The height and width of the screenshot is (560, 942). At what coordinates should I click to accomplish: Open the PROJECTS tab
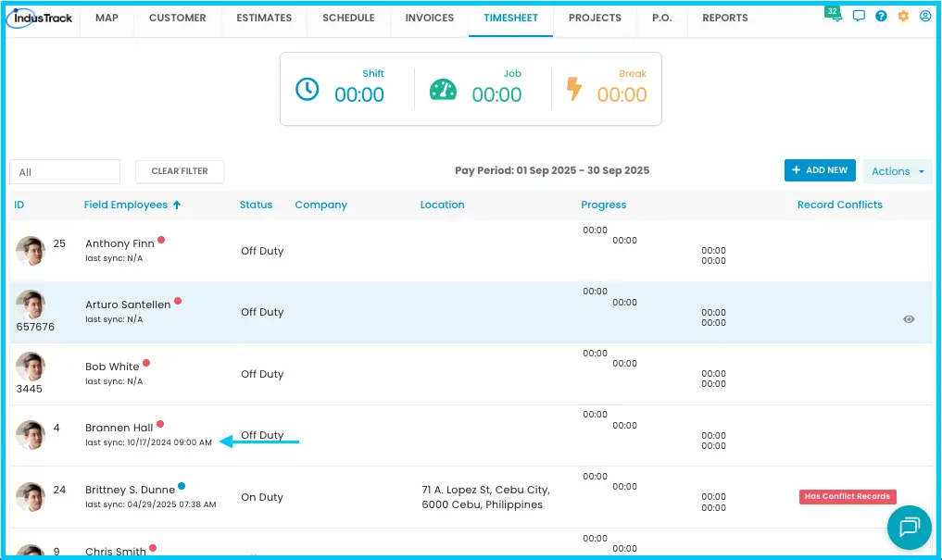point(595,18)
